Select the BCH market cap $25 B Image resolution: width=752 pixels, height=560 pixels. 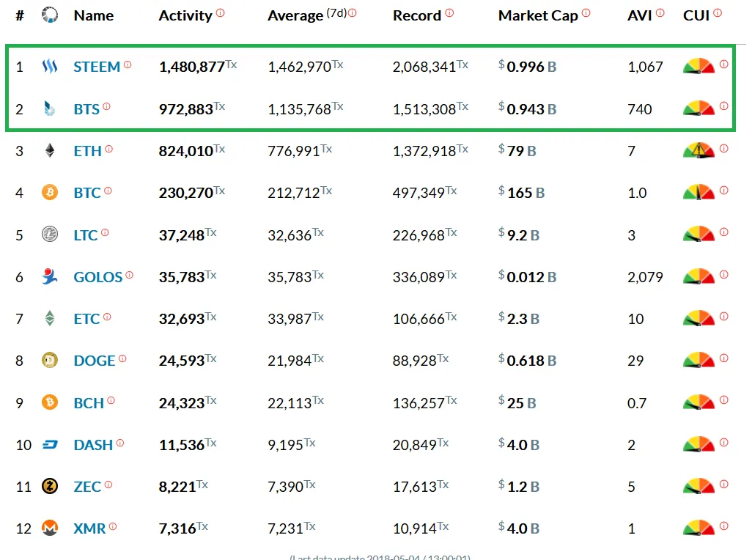coord(517,402)
